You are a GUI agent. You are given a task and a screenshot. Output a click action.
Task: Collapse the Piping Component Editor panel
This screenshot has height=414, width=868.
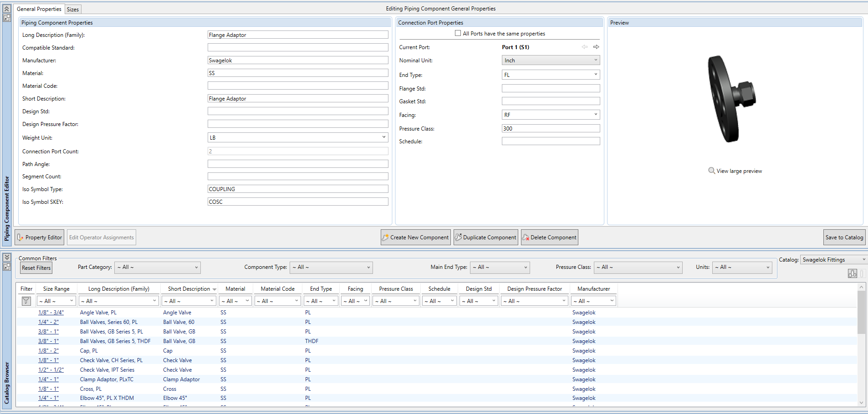[7, 9]
